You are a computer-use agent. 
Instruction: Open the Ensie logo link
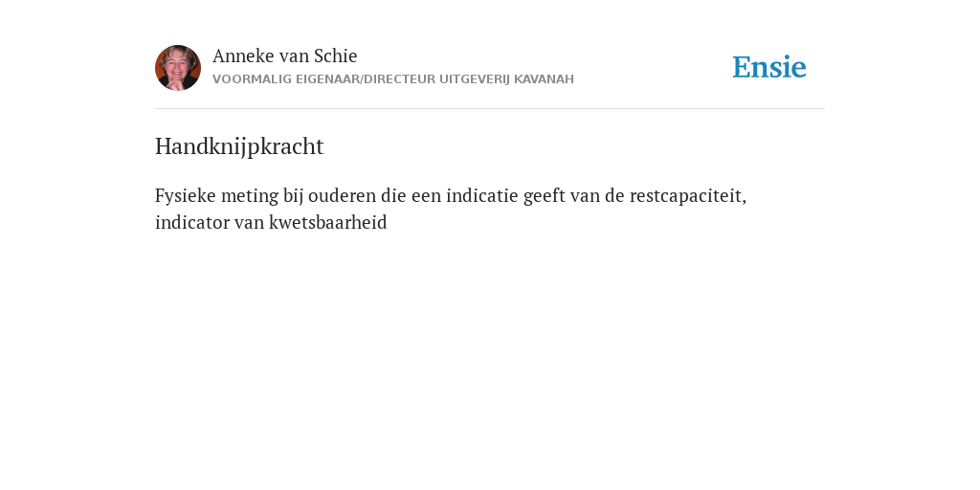[x=769, y=67]
